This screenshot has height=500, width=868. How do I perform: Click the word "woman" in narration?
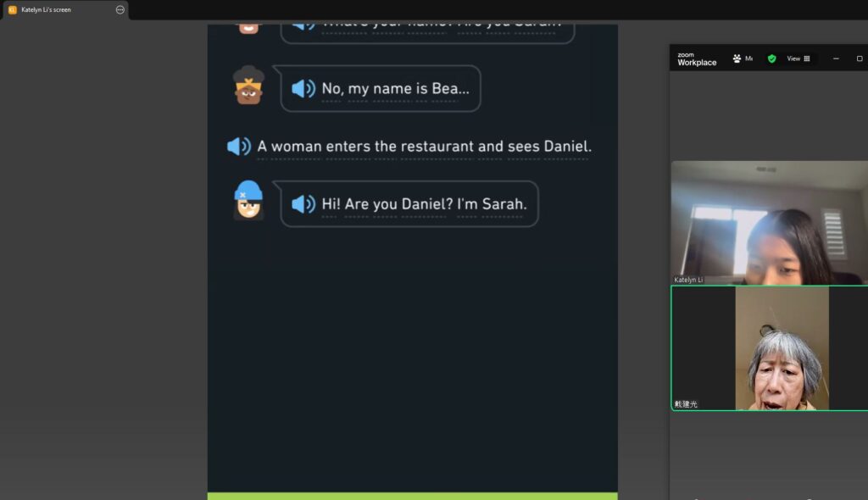click(296, 146)
